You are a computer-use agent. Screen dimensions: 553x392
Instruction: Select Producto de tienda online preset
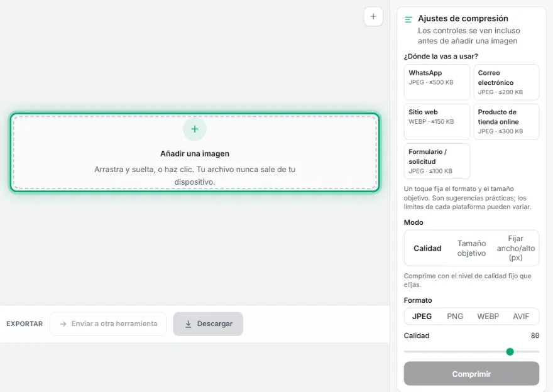(x=506, y=122)
